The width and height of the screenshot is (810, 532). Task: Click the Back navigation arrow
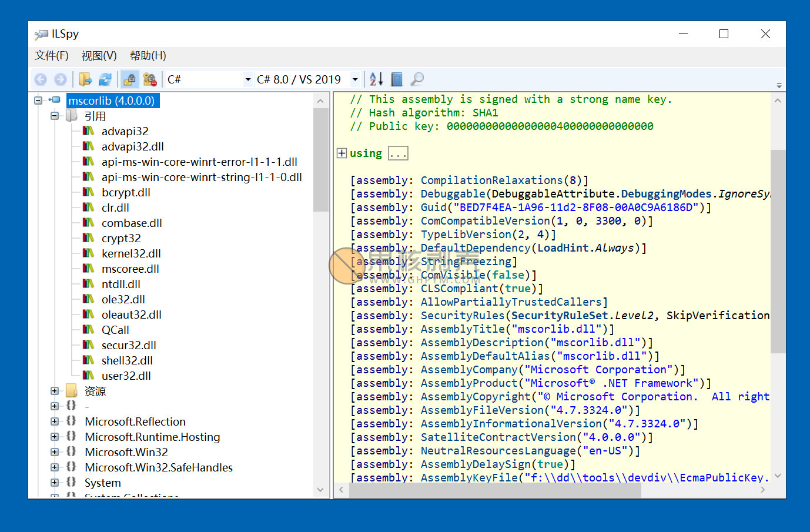pos(41,79)
